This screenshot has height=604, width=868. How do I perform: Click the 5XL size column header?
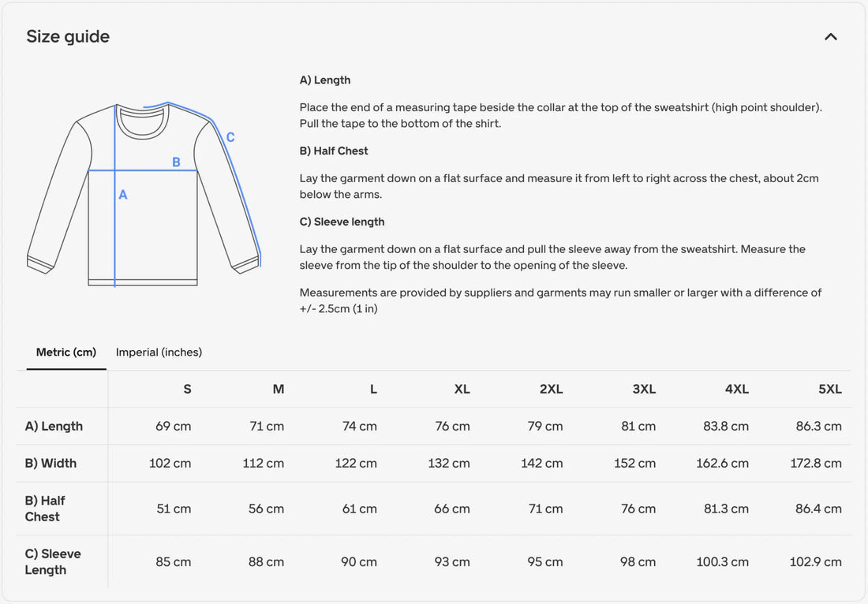click(829, 389)
